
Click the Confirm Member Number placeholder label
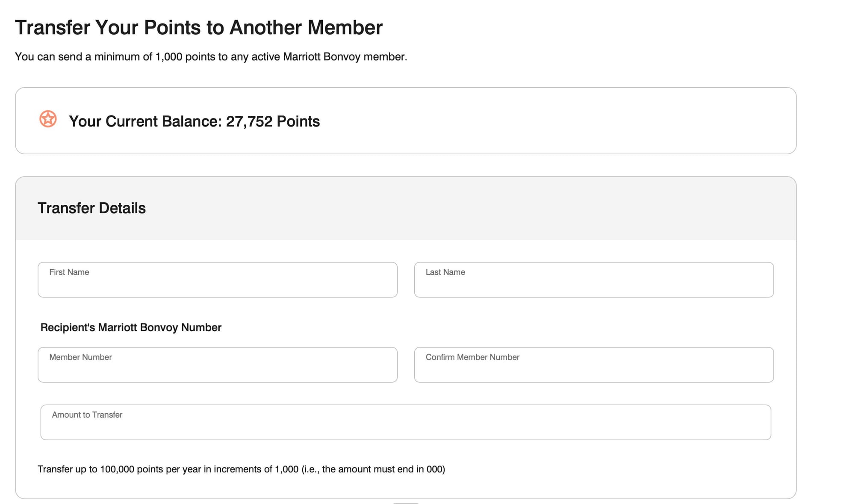472,357
